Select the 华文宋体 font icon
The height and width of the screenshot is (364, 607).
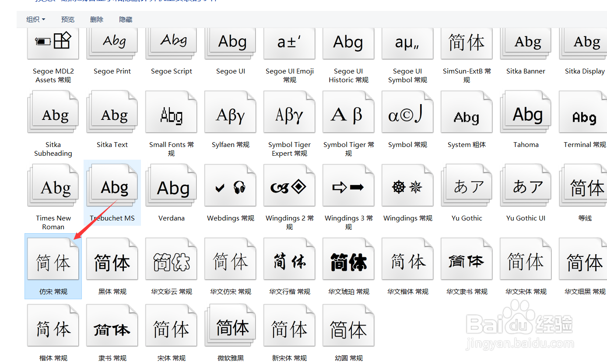coord(526,258)
